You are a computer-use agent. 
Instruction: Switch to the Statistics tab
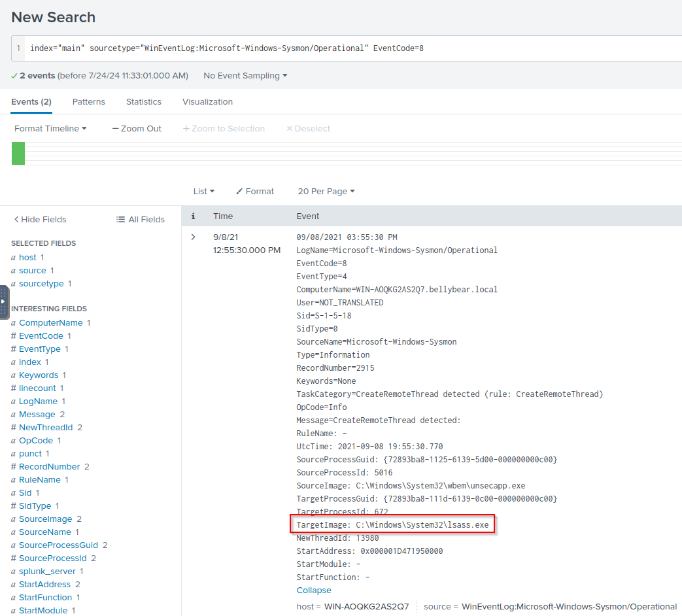(143, 102)
